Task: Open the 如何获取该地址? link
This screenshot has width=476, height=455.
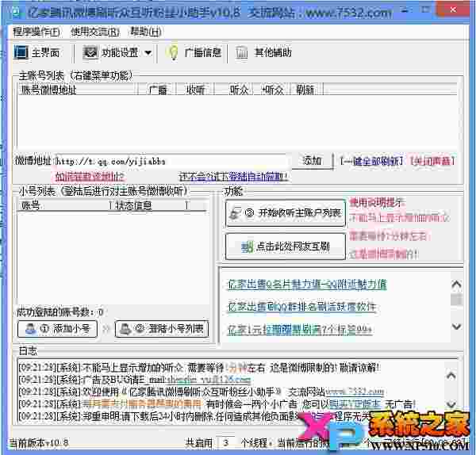Action: tap(90, 177)
